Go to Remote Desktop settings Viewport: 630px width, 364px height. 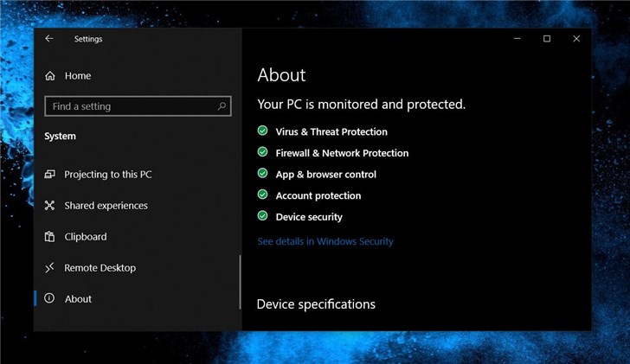coord(100,268)
